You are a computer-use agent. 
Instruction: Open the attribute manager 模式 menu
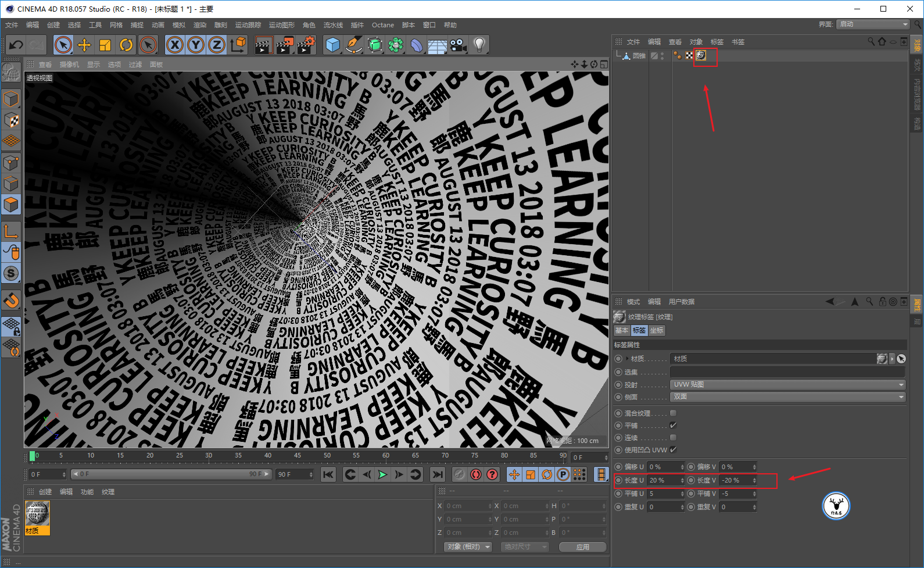(633, 302)
